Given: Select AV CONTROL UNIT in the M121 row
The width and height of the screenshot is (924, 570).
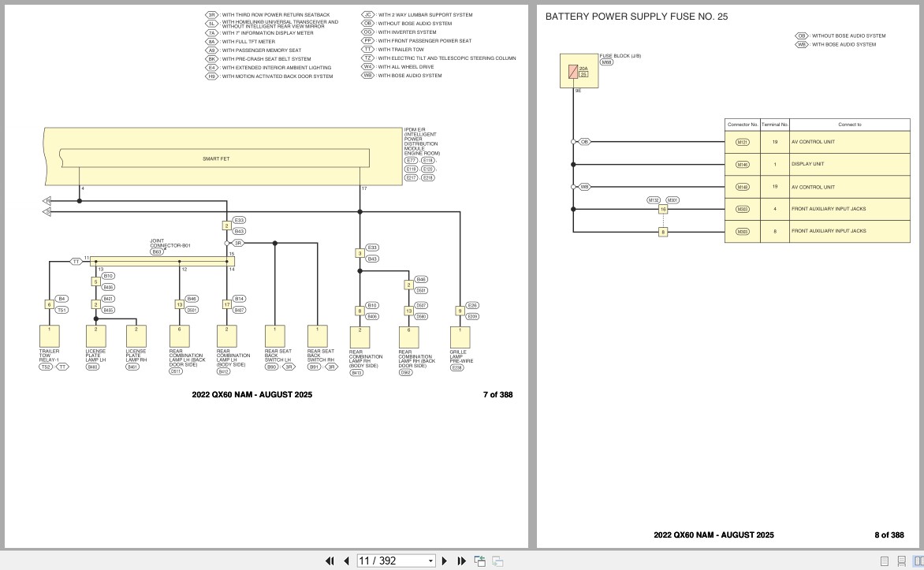Looking at the screenshot, I should [x=813, y=142].
